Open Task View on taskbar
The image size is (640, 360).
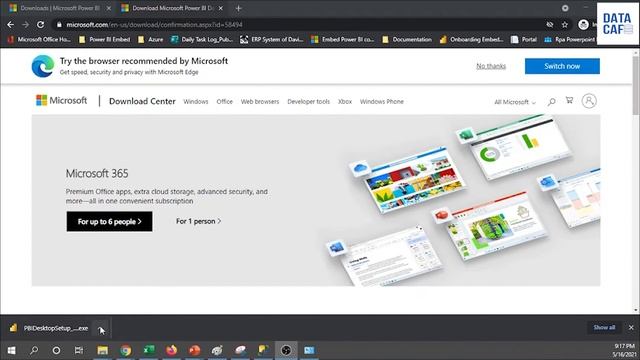tap(79, 350)
